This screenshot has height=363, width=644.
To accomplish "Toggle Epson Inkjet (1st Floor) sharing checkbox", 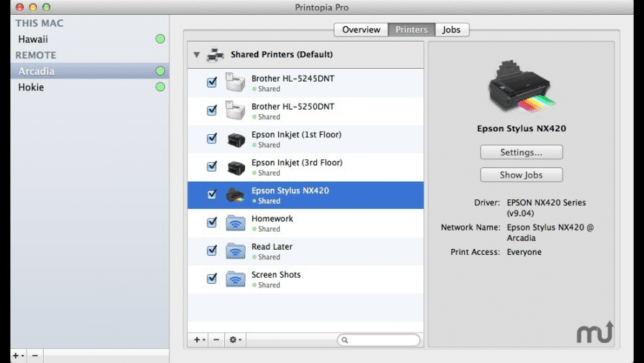I will pos(212,138).
